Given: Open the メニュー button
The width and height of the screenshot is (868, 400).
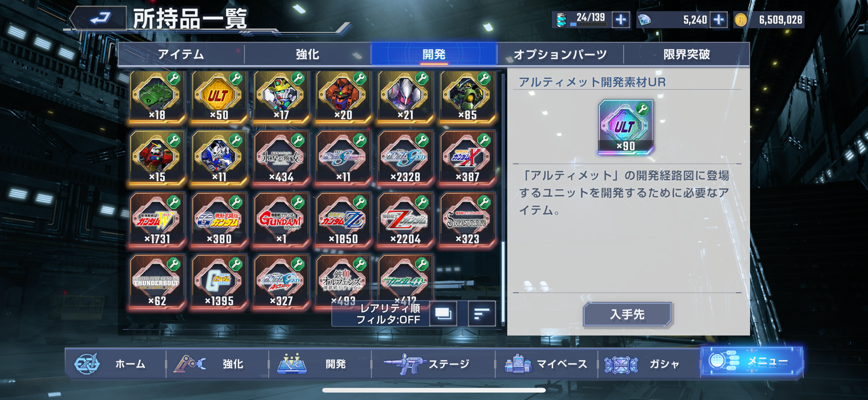Looking at the screenshot, I should tap(752, 361).
